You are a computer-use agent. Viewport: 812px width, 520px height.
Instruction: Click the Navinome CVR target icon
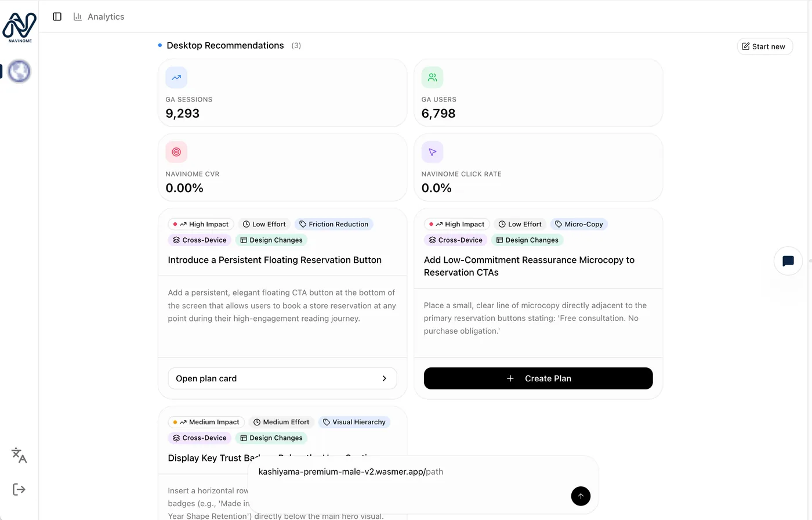pos(176,152)
